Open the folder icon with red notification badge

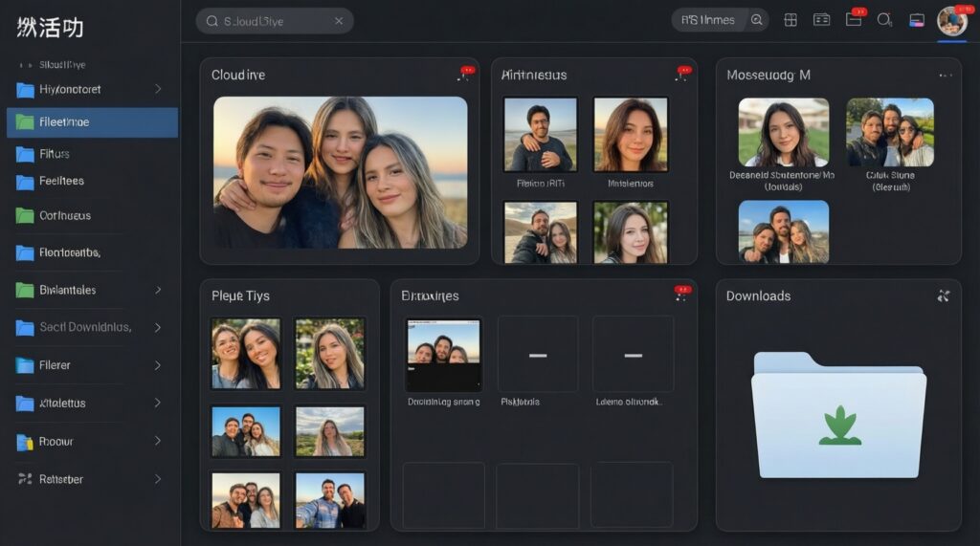[854, 20]
